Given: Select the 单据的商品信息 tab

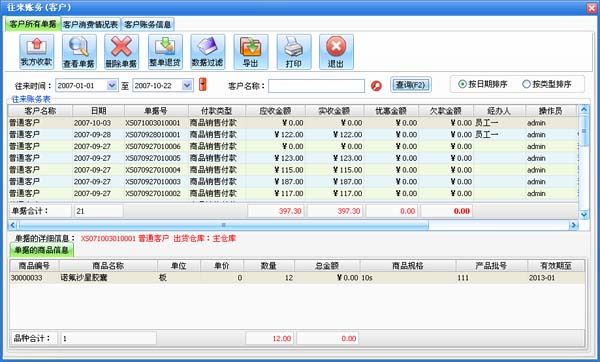Looking at the screenshot, I should click(x=41, y=250).
